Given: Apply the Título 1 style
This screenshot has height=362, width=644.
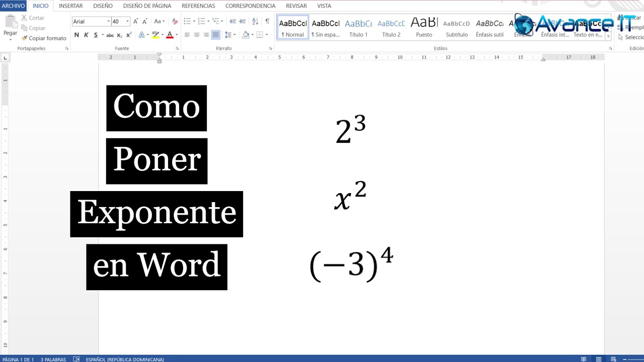Looking at the screenshot, I should (x=358, y=28).
